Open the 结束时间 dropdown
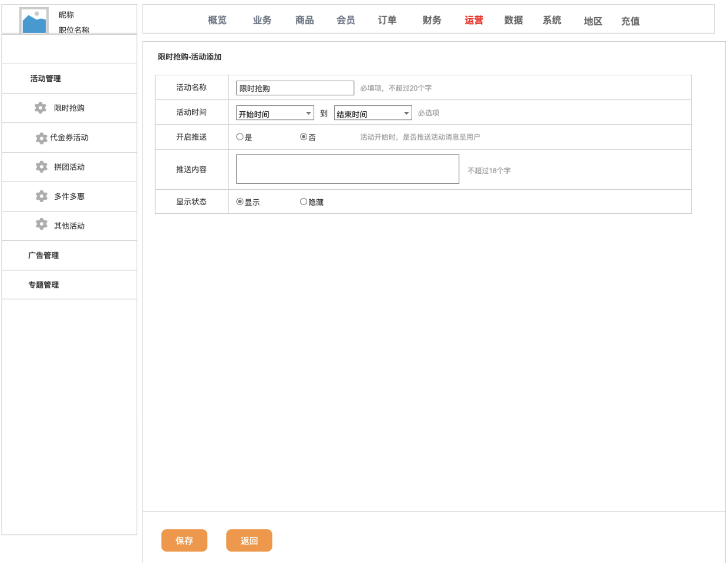 click(x=373, y=113)
